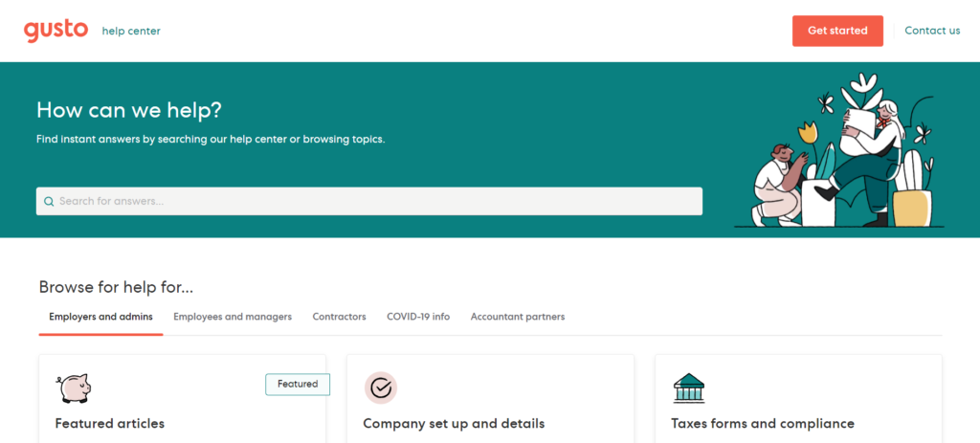The width and height of the screenshot is (980, 443).
Task: Open the help center home link
Action: tap(131, 31)
